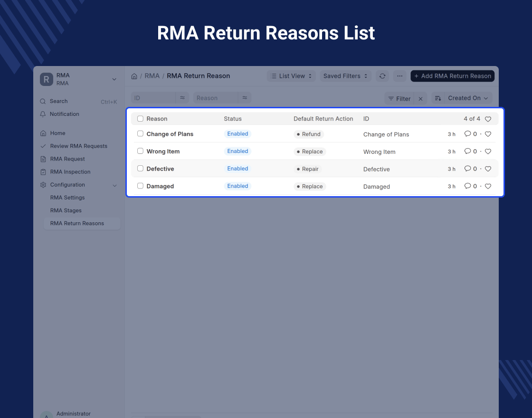Click the home breadcrumb icon

[x=134, y=76]
